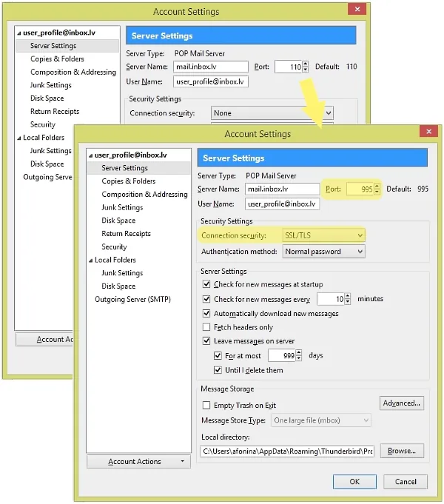Viewport: 444px width, 504px height.
Task: Enable 'Fetch headers only' checkbox
Action: pos(206,327)
